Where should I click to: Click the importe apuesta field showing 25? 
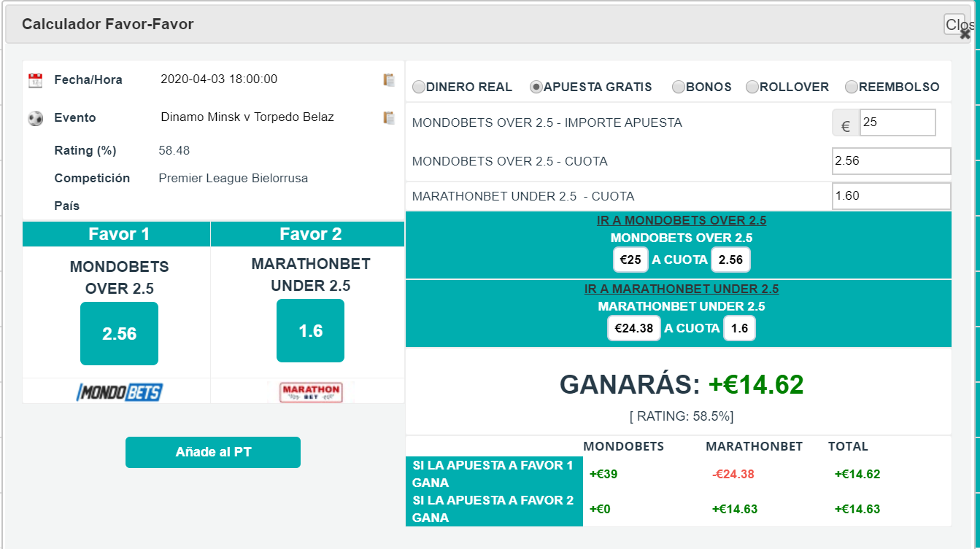point(898,122)
